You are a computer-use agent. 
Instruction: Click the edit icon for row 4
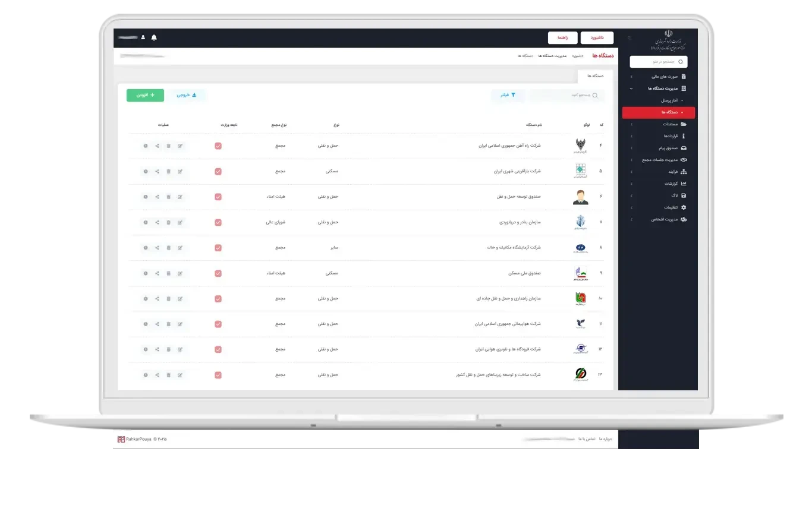[x=180, y=146]
